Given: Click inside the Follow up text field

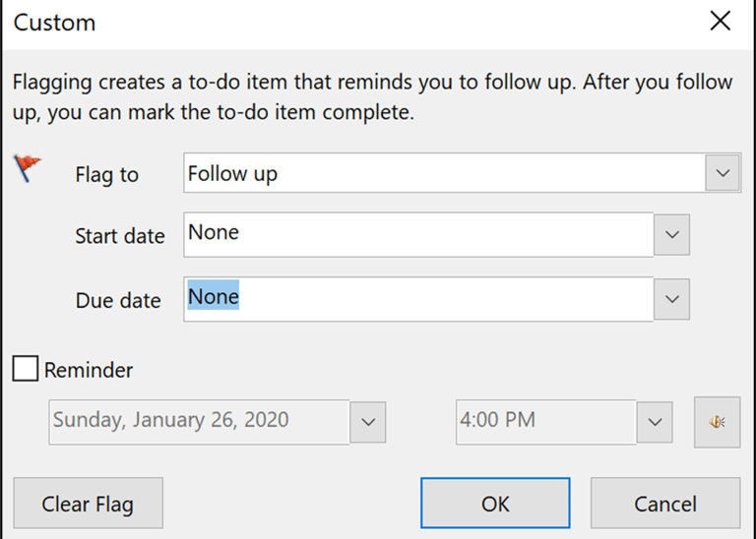Looking at the screenshot, I should point(443,174).
